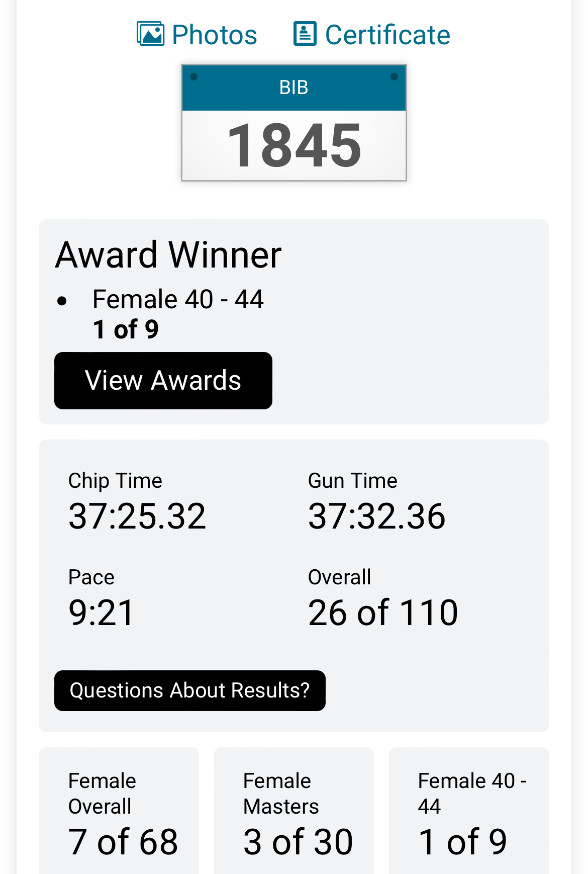Open the Certificate link text
This screenshot has height=874, width=588.
pos(387,35)
